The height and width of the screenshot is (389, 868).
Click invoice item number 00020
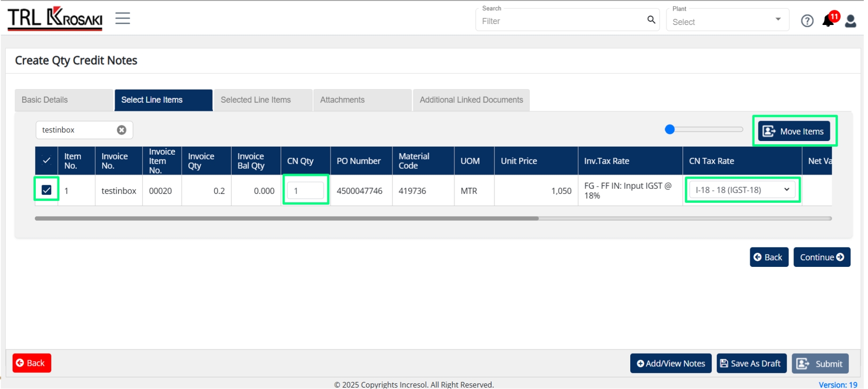[x=160, y=191]
